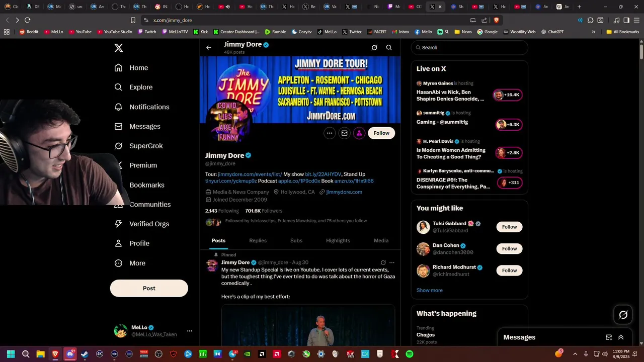Open the ChatGPT bookmark
Image resolution: width=644 pixels, height=362 pixels.
click(552, 32)
